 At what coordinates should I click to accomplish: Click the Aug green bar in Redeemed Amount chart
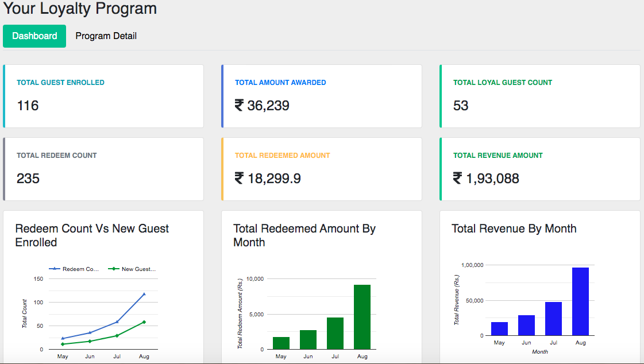(362, 317)
